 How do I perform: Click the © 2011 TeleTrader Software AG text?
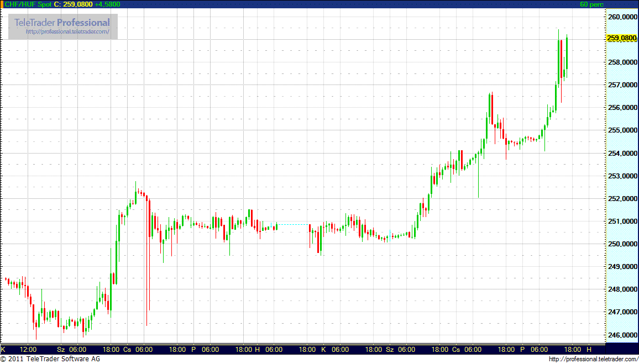[50, 359]
